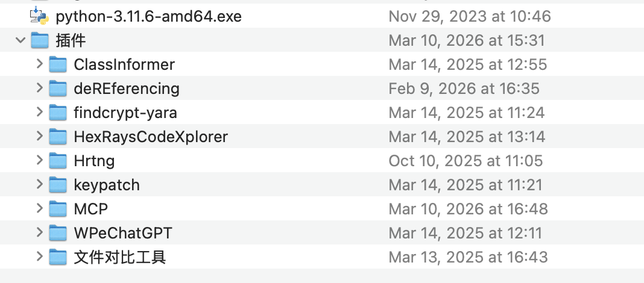Expand the MCP folder chevron
Screen dimensions: 644x283
coord(39,208)
